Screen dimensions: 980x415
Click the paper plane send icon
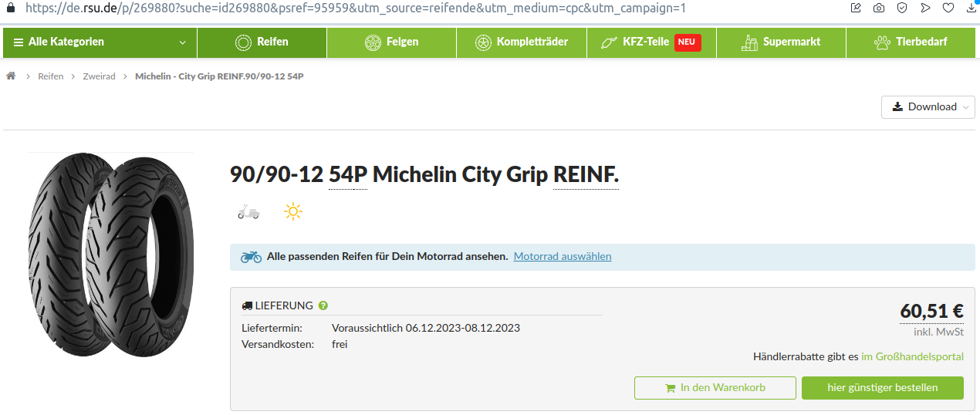click(925, 8)
